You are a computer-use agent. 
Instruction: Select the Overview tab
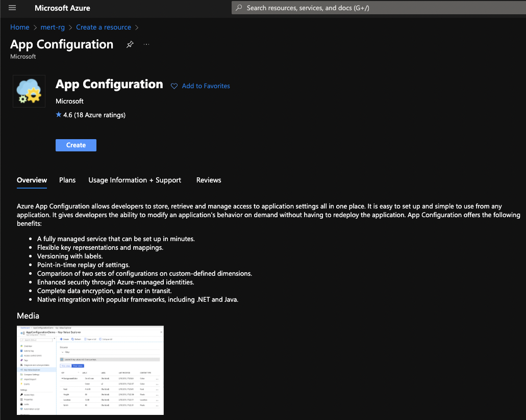point(32,180)
